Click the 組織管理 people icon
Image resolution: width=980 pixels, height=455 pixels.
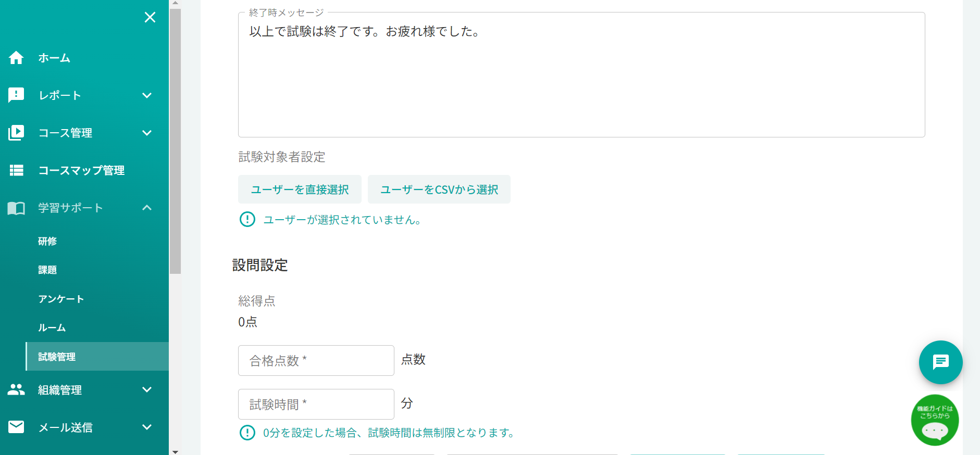(16, 389)
